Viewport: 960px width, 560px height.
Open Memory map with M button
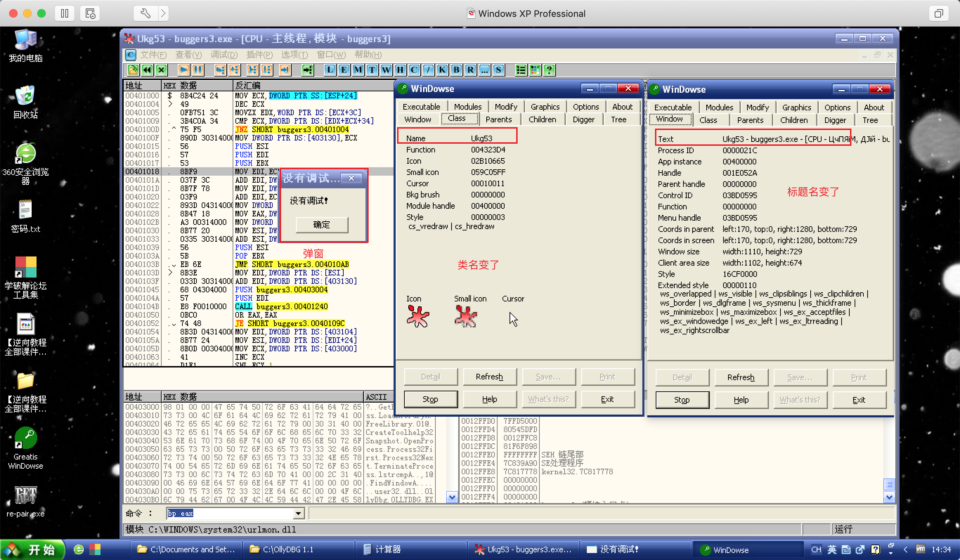[x=358, y=70]
